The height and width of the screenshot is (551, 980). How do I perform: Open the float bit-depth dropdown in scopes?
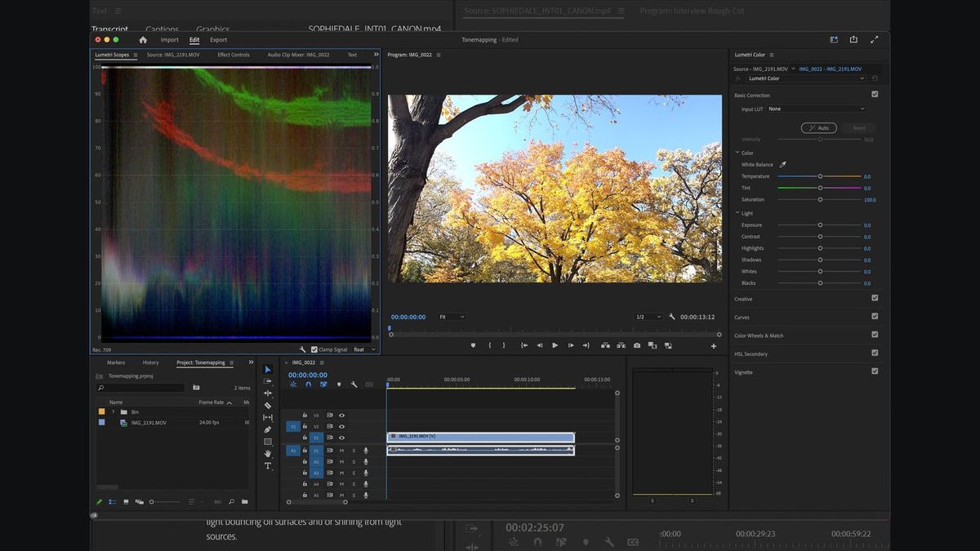point(364,349)
